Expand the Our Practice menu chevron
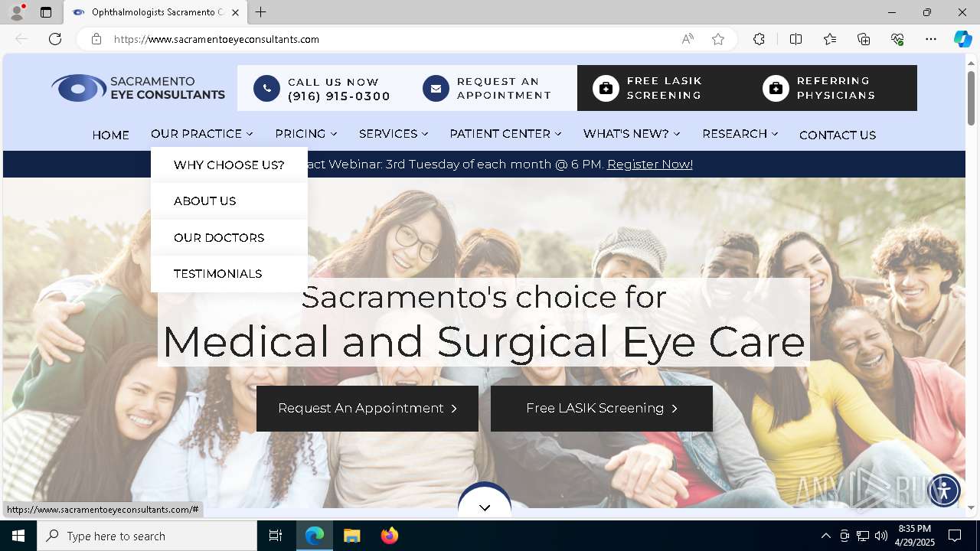This screenshot has width=980, height=551. tap(250, 134)
